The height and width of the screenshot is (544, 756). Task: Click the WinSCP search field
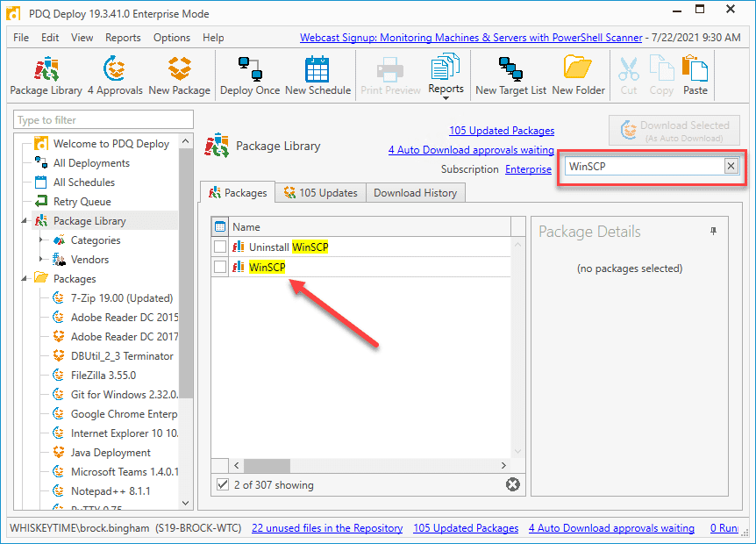[645, 167]
